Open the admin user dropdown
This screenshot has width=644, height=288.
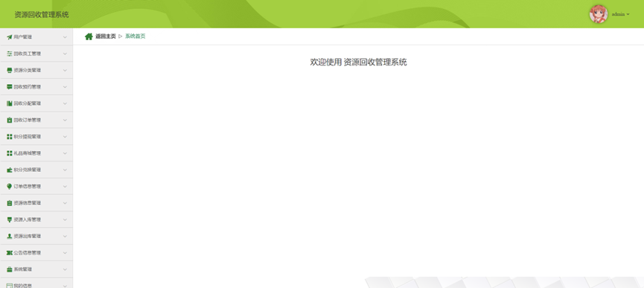click(x=621, y=14)
